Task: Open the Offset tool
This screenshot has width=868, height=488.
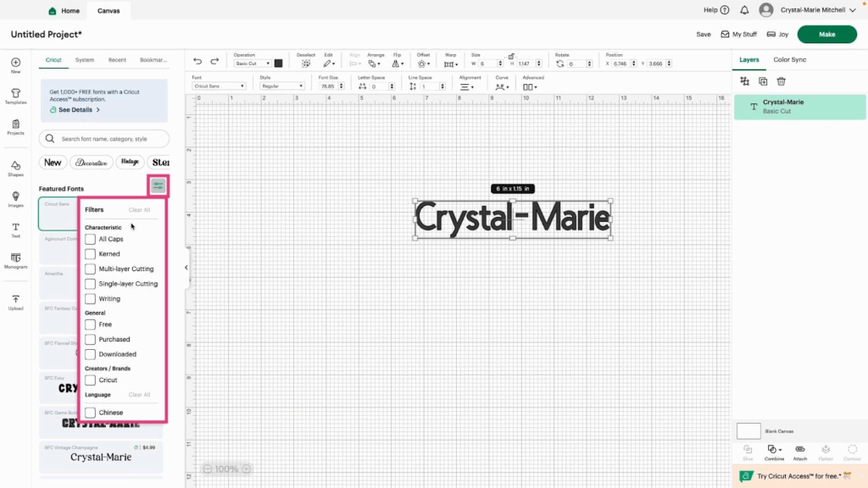Action: (x=424, y=64)
